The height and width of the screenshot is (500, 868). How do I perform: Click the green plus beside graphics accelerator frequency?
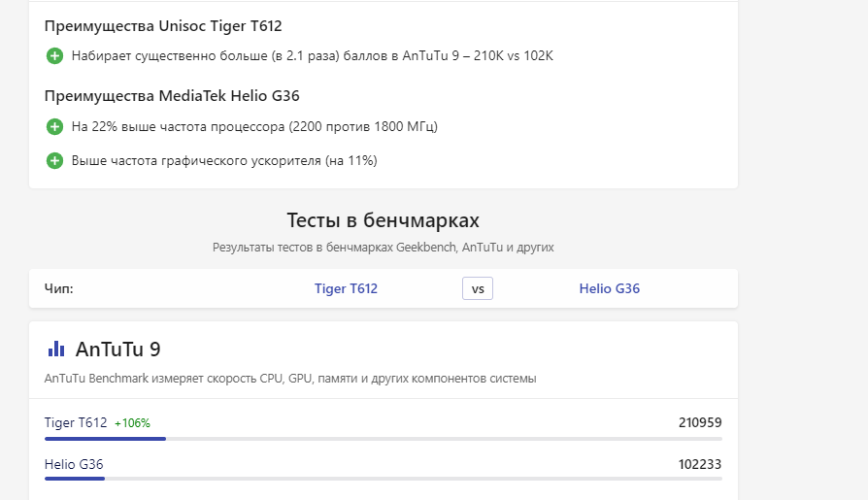[55, 160]
